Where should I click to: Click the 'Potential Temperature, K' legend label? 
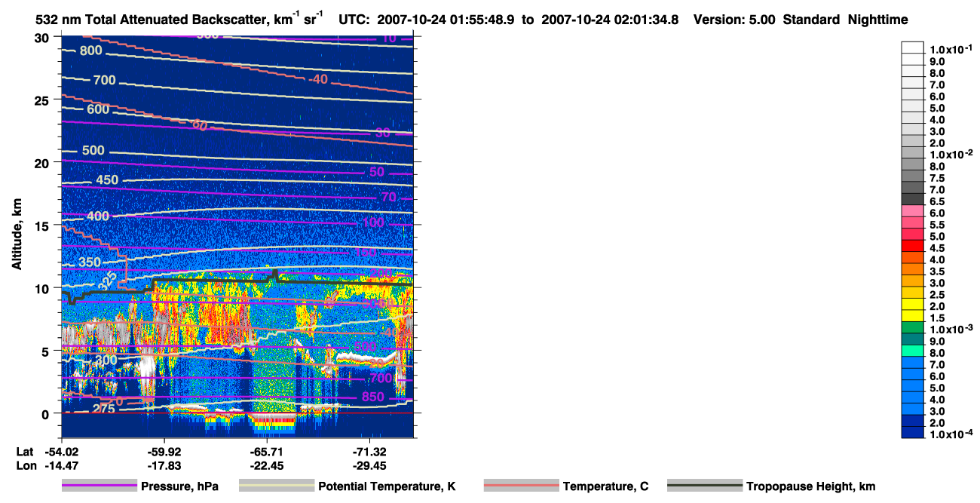387,486
